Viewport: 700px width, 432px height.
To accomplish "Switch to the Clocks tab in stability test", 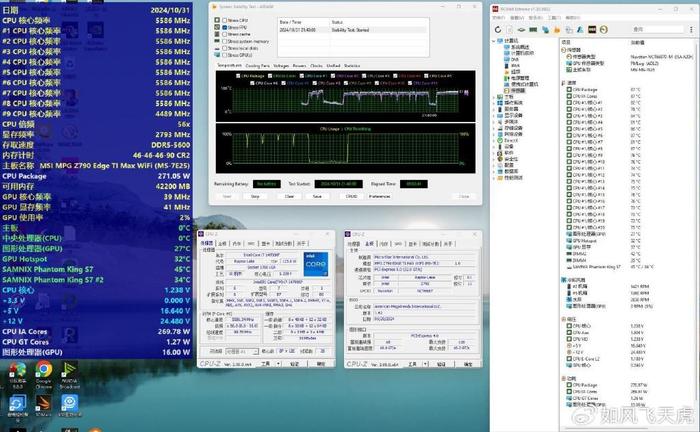I will coord(316,66).
